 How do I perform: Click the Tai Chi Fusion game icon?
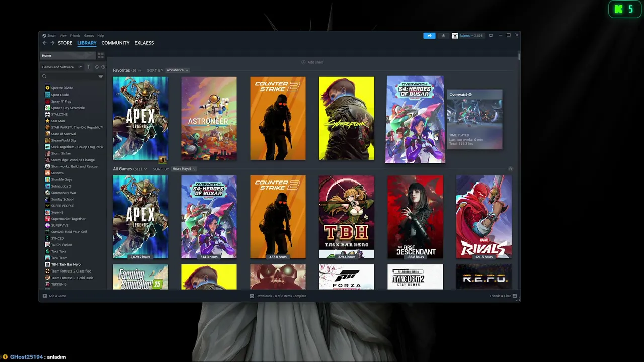point(47,245)
